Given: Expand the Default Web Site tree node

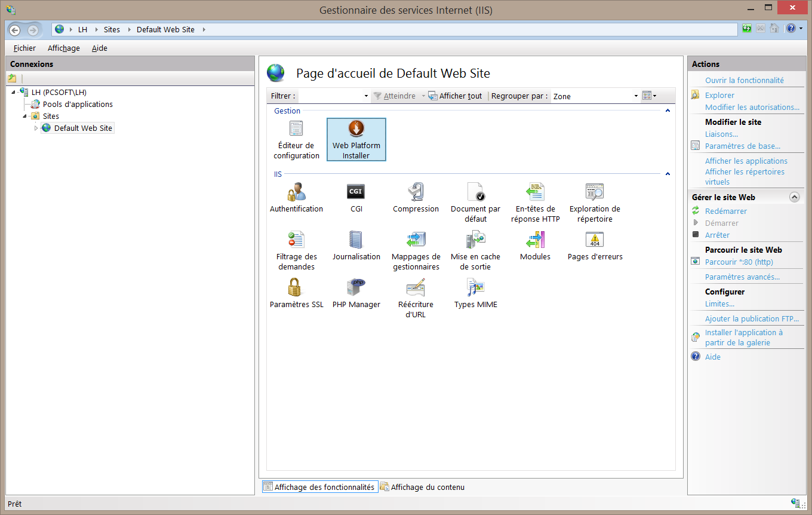Looking at the screenshot, I should (36, 128).
